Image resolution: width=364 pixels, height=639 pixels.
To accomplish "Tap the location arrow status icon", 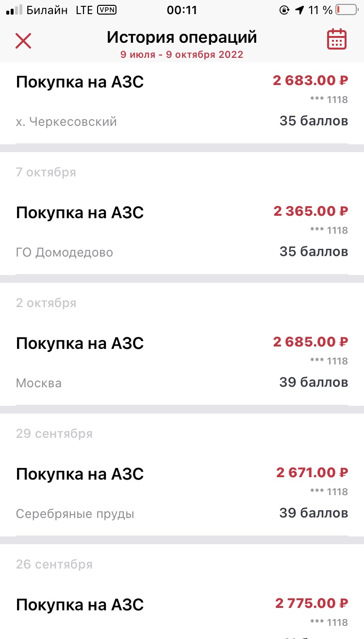I will click(299, 10).
